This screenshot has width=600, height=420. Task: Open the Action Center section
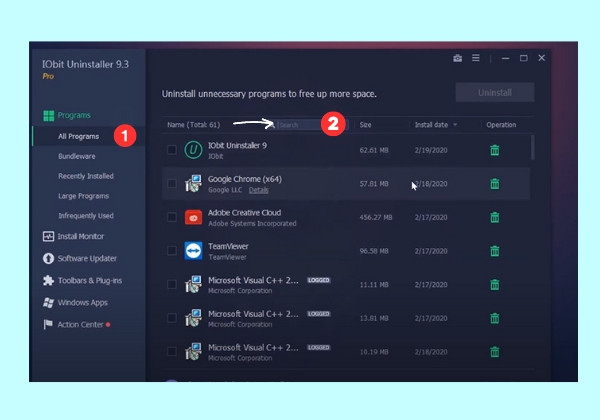pyautogui.click(x=80, y=324)
